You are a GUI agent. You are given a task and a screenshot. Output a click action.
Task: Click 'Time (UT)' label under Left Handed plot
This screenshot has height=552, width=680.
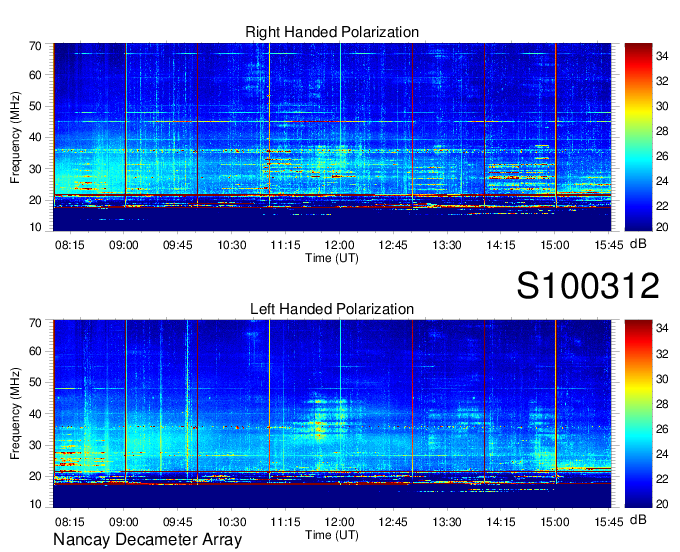point(332,535)
